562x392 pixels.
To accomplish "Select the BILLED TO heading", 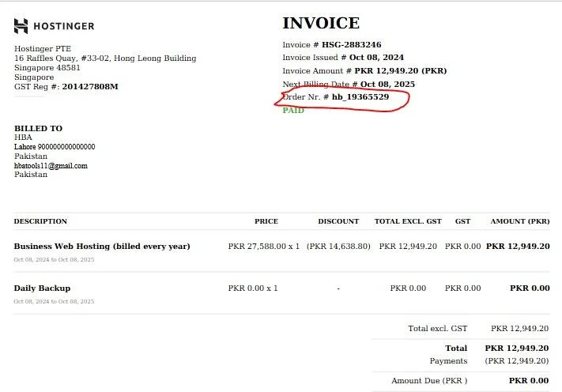I will (x=39, y=128).
